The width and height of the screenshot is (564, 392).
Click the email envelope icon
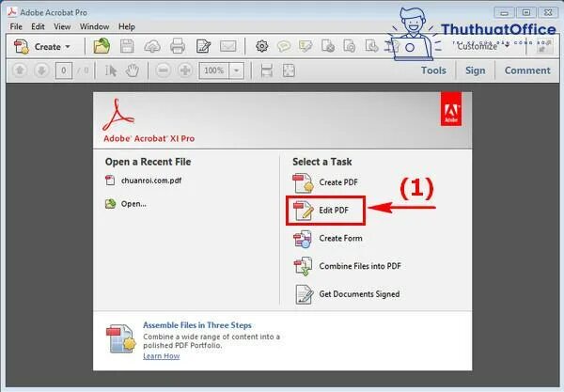(x=228, y=46)
